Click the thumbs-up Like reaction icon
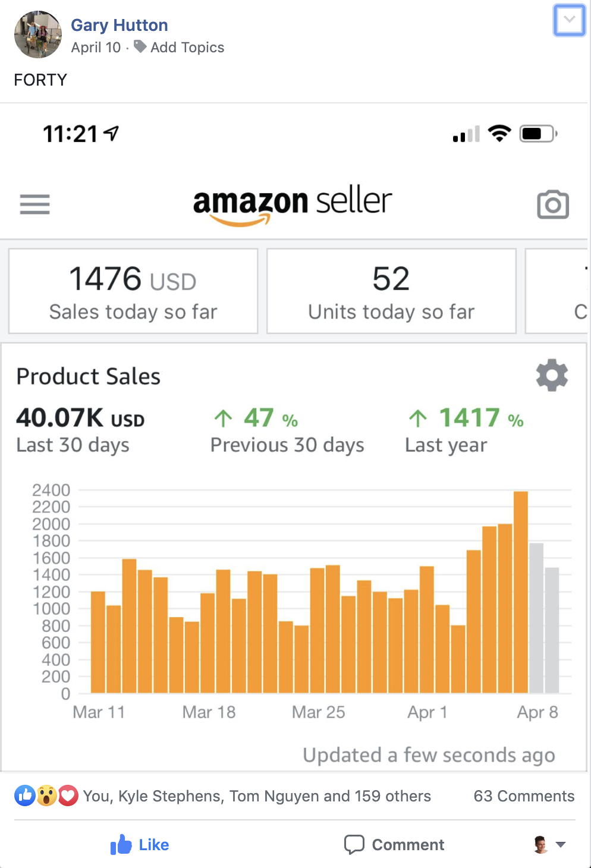591x868 pixels. pos(25,795)
